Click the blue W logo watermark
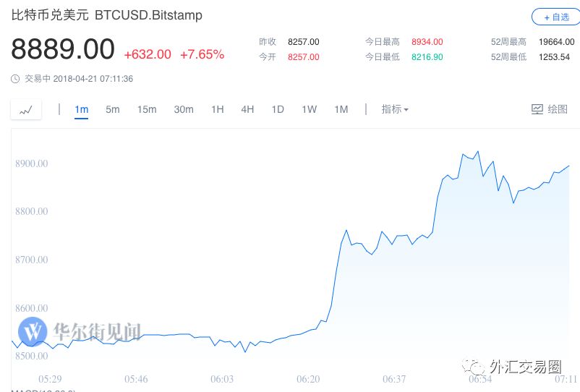The height and width of the screenshot is (392, 580). [33, 331]
